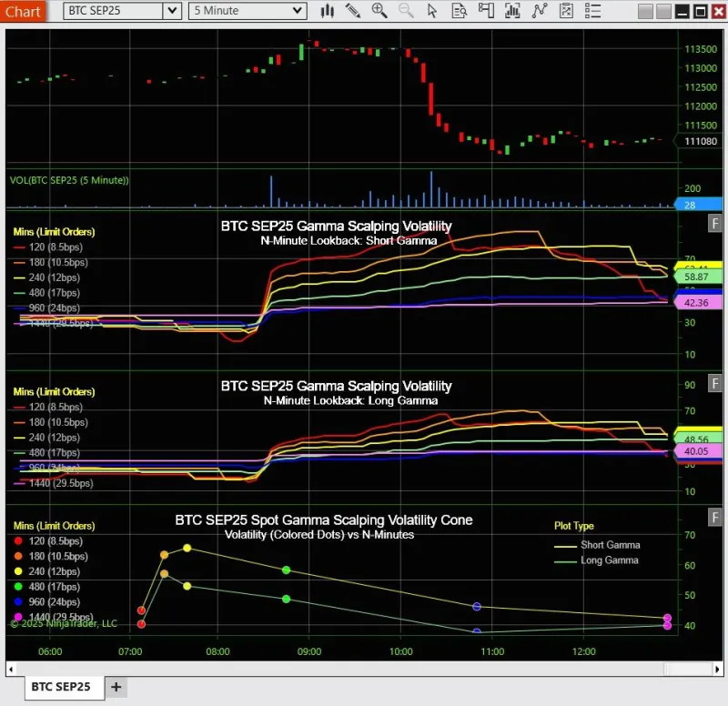Open the data box document icon
Image resolution: width=728 pixels, height=706 pixels.
point(460,11)
